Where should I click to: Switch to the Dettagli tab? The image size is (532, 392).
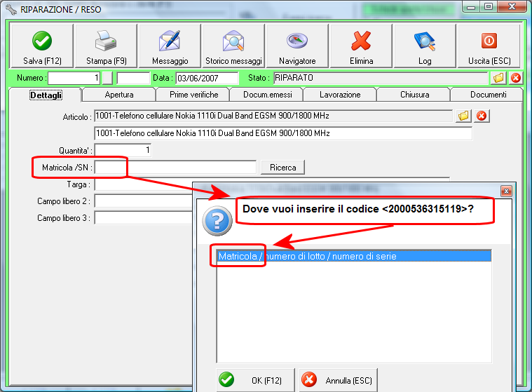[x=46, y=95]
